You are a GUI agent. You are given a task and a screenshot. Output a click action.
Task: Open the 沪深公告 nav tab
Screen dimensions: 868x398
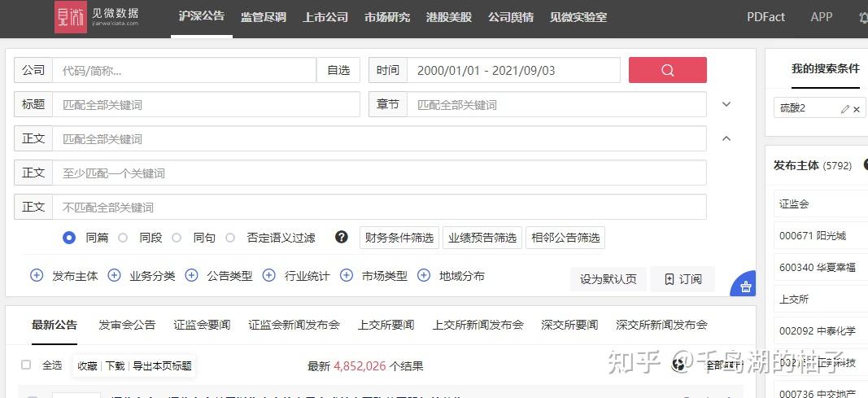[x=202, y=16]
